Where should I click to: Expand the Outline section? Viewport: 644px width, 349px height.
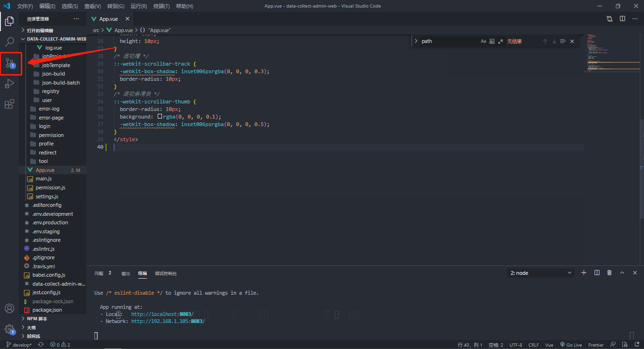(x=53, y=327)
